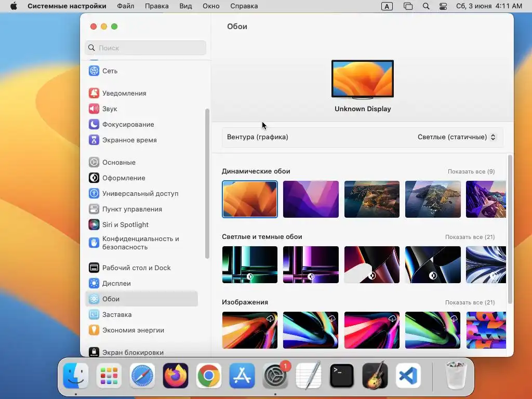Open Экономия энергии bulb icon

[94, 330]
